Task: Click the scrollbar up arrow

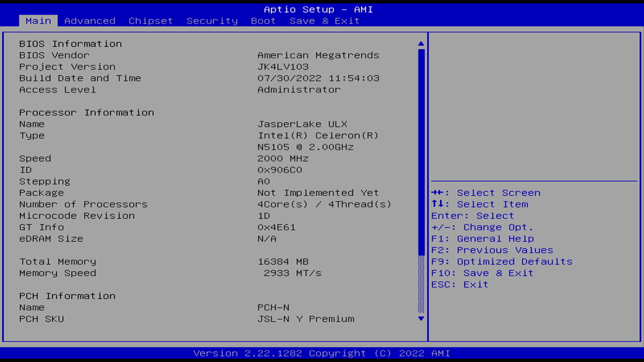Action: coord(421,44)
